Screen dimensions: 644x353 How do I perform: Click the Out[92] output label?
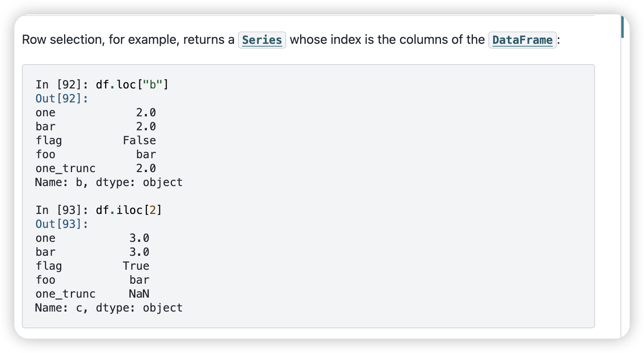[62, 98]
